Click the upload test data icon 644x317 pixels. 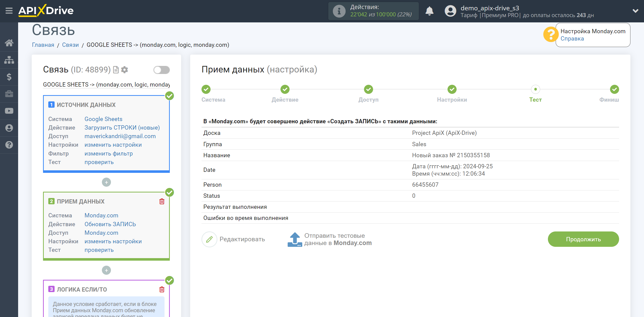pos(295,239)
